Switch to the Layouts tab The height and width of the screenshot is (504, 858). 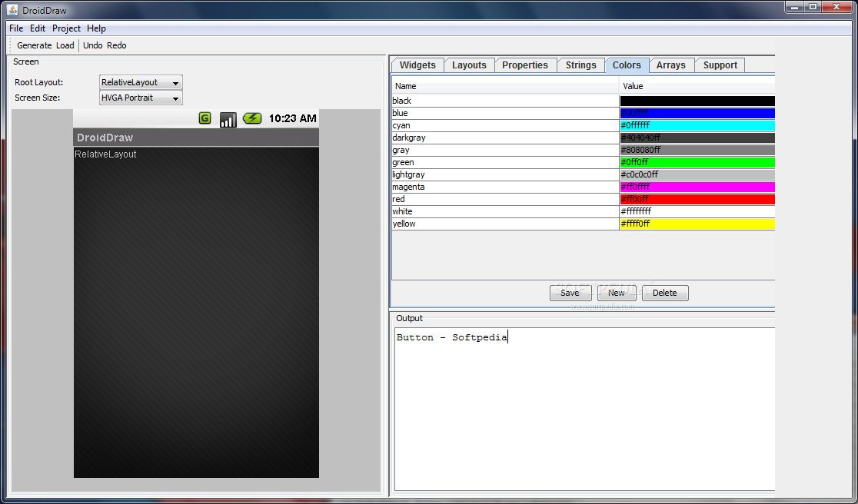click(x=469, y=65)
